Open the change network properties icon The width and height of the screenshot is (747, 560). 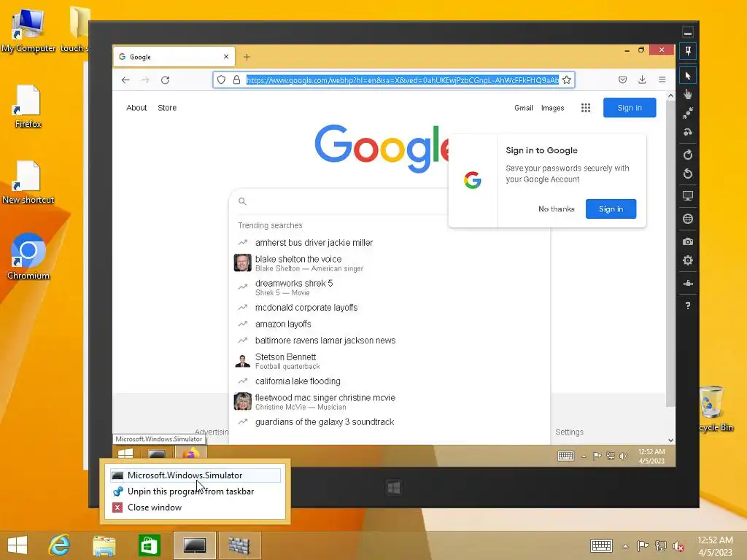coord(688,284)
